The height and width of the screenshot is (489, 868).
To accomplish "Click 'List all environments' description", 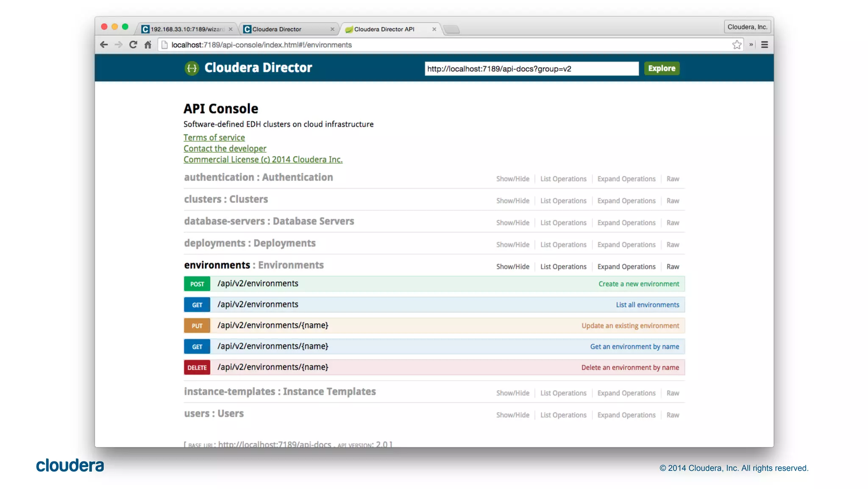I will pyautogui.click(x=648, y=305).
